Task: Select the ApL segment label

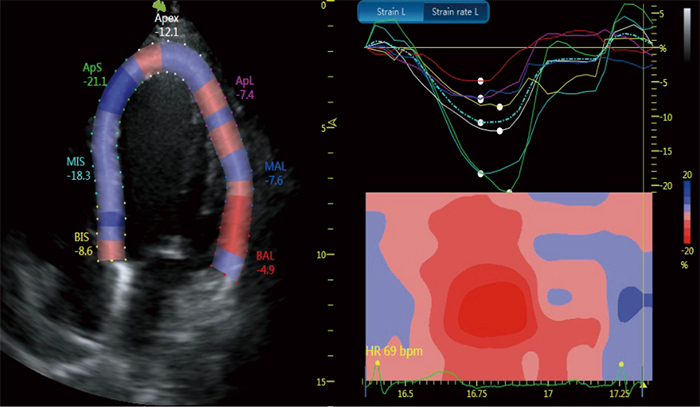Action: 246,84
